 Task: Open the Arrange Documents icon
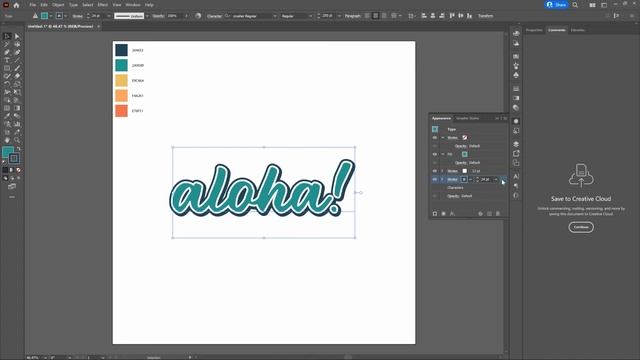pyautogui.click(x=592, y=5)
